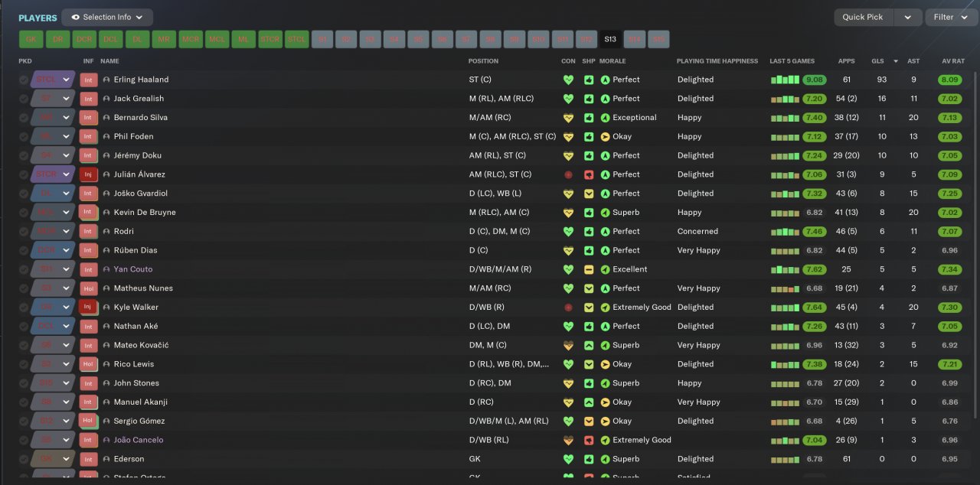Click person icon beside Phil Foden
980x485 pixels.
106,136
